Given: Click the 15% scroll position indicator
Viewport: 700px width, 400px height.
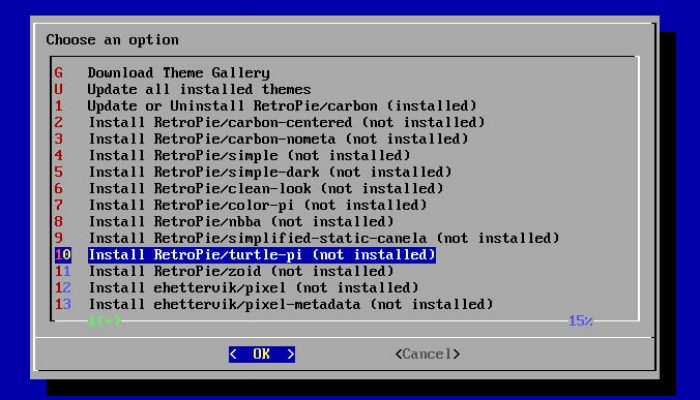Looking at the screenshot, I should click(x=580, y=321).
